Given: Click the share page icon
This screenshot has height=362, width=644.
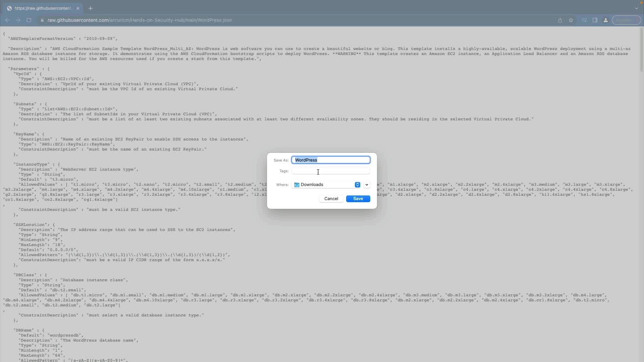Looking at the screenshot, I should tap(560, 20).
